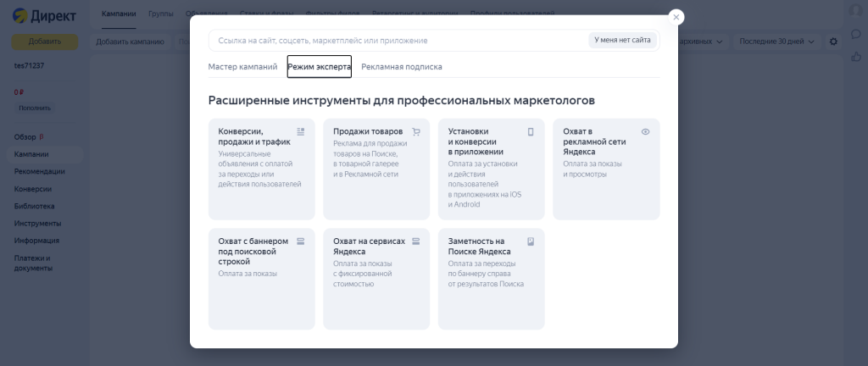The height and width of the screenshot is (366, 868).
Task: Click the 0 ₽ balance value
Action: [x=20, y=92]
